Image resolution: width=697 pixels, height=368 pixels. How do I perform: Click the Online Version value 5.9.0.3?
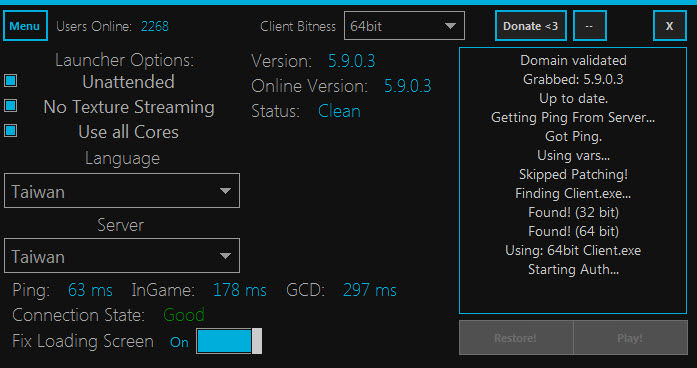tap(408, 86)
